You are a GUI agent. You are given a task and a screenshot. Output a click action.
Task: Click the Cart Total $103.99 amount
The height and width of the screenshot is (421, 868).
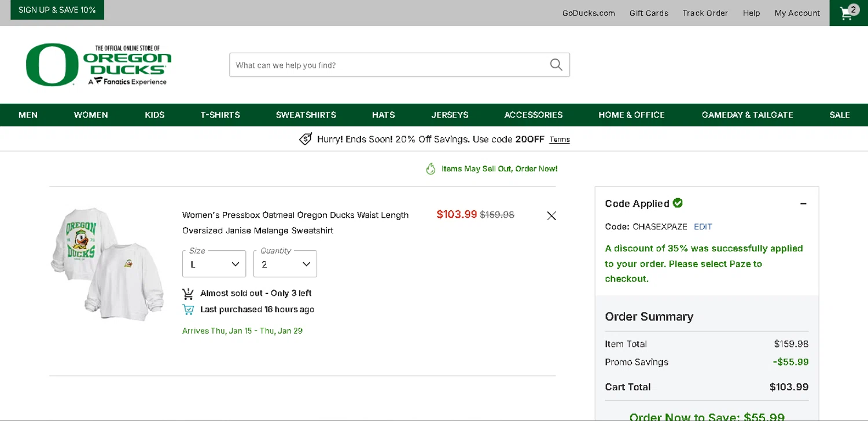(x=789, y=387)
